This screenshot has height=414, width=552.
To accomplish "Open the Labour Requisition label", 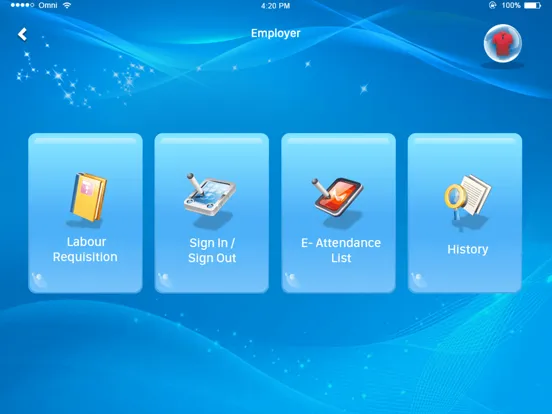I will click(86, 249).
